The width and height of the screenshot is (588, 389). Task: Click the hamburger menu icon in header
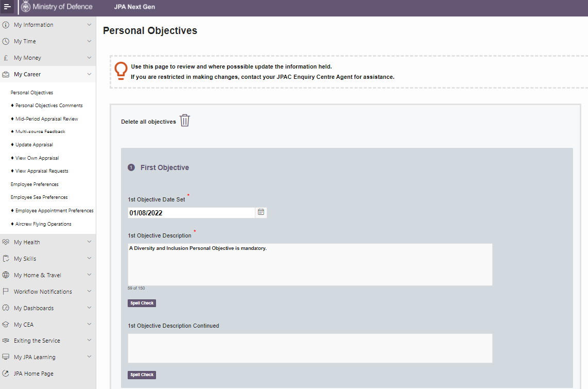(7, 7)
